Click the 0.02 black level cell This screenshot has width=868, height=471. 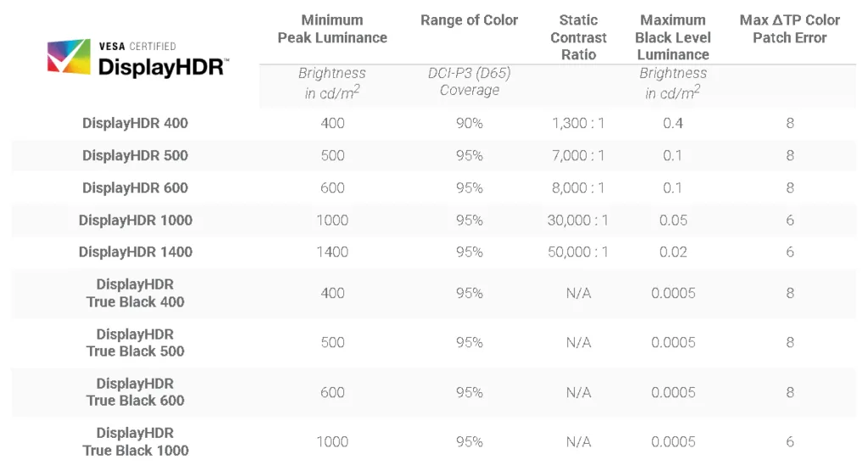pos(672,252)
